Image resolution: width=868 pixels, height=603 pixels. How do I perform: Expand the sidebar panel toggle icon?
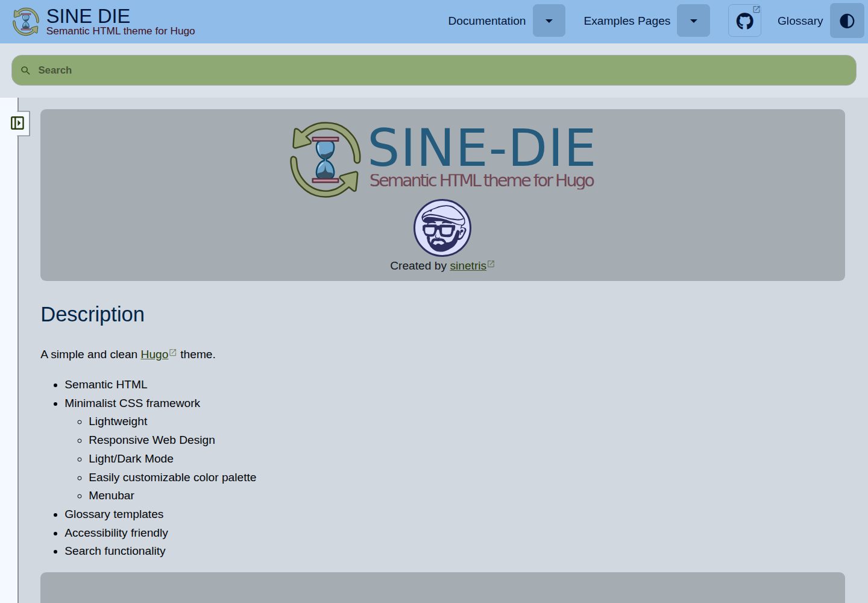click(x=17, y=123)
